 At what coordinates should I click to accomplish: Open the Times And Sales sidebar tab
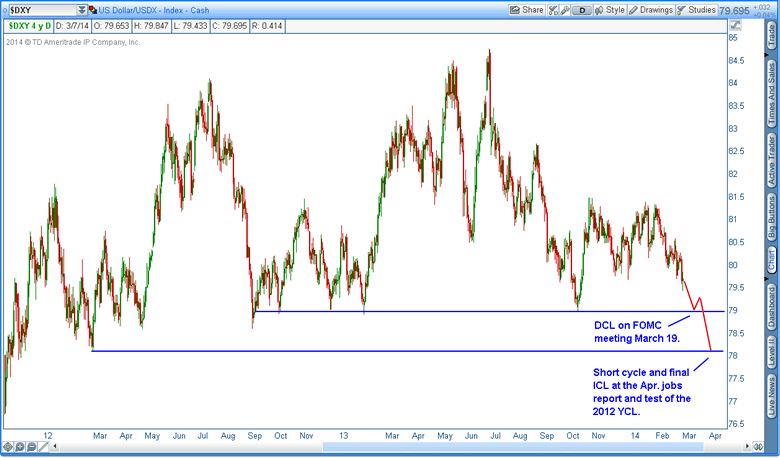click(x=771, y=94)
